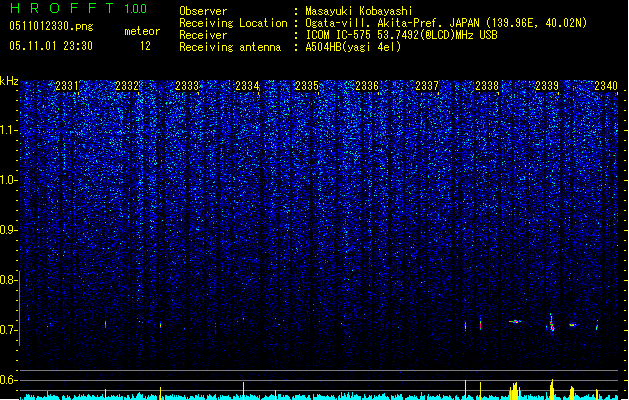Image resolution: width=629 pixels, height=400 pixels.
Task: Click the 2332 time marker
Action: coord(127,85)
